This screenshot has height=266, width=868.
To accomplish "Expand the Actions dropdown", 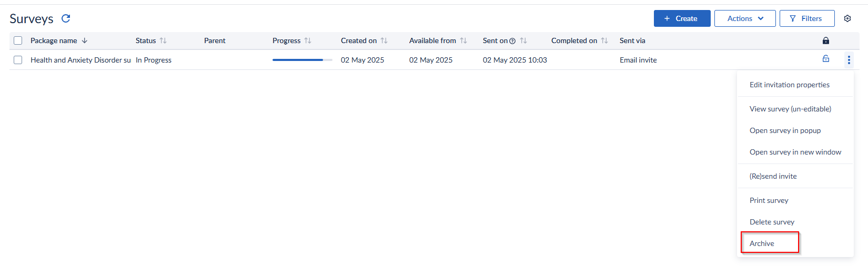I will tap(745, 18).
